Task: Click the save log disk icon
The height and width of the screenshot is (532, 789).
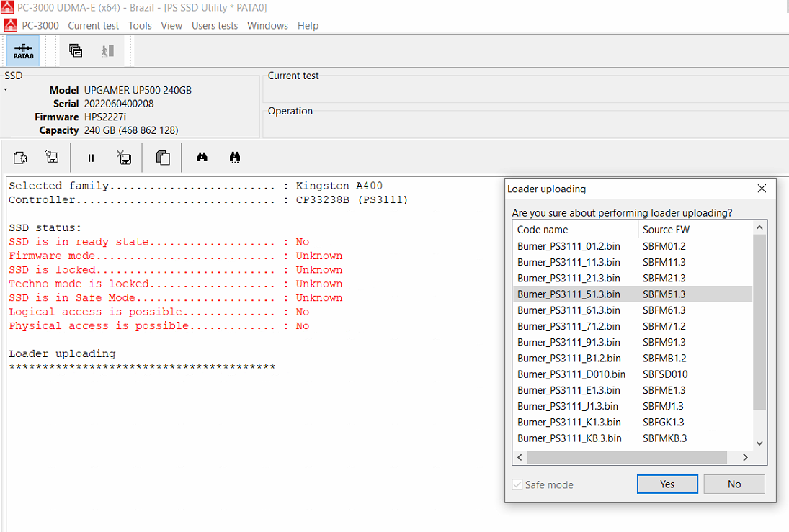Action: (x=52, y=157)
